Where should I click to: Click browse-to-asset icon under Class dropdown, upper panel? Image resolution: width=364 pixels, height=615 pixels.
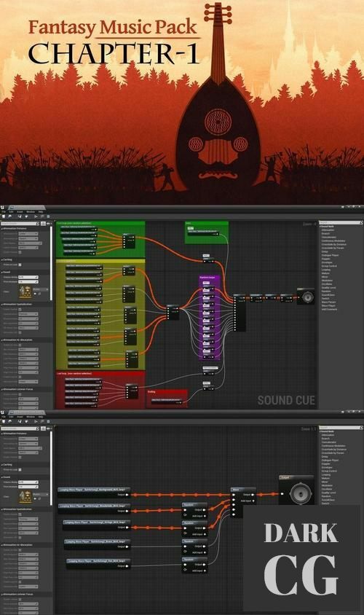(39, 294)
